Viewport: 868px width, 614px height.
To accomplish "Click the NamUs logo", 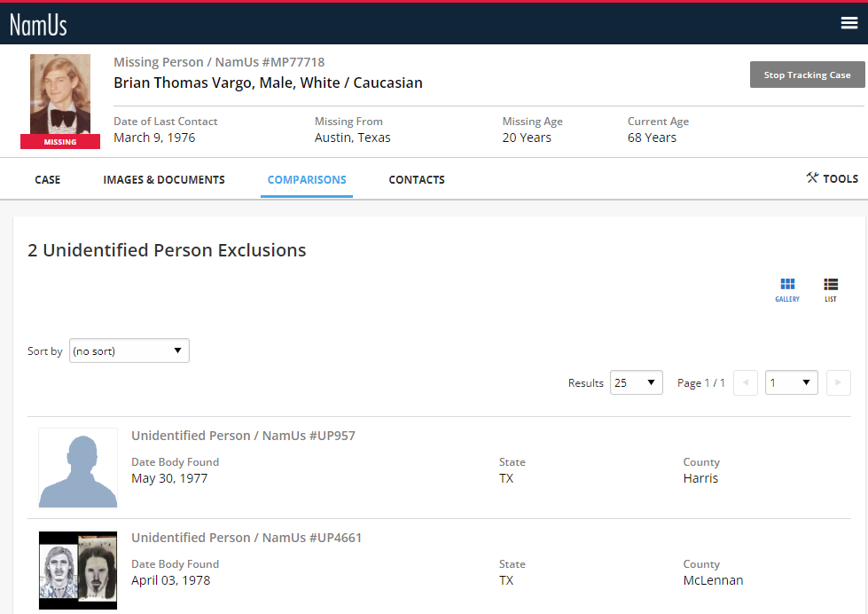I will pyautogui.click(x=38, y=24).
